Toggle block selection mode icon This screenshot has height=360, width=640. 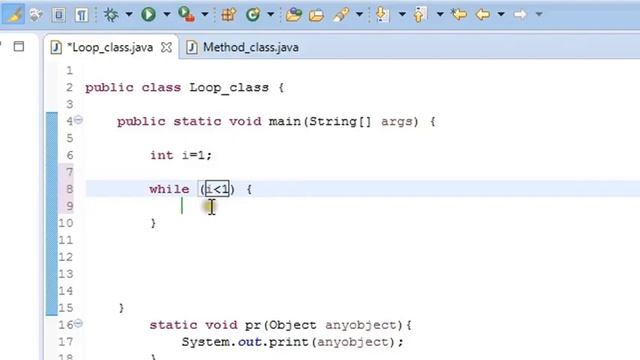point(58,15)
